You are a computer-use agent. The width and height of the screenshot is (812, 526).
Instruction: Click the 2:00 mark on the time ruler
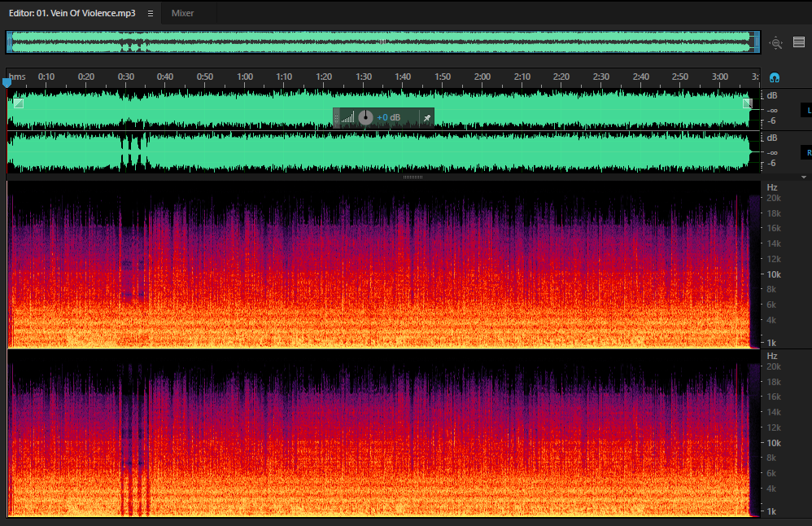482,77
